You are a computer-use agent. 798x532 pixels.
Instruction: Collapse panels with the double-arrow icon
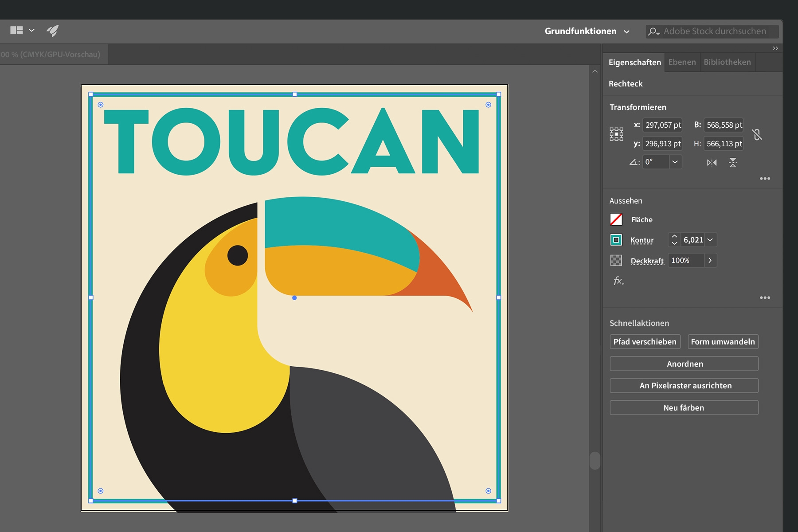775,48
